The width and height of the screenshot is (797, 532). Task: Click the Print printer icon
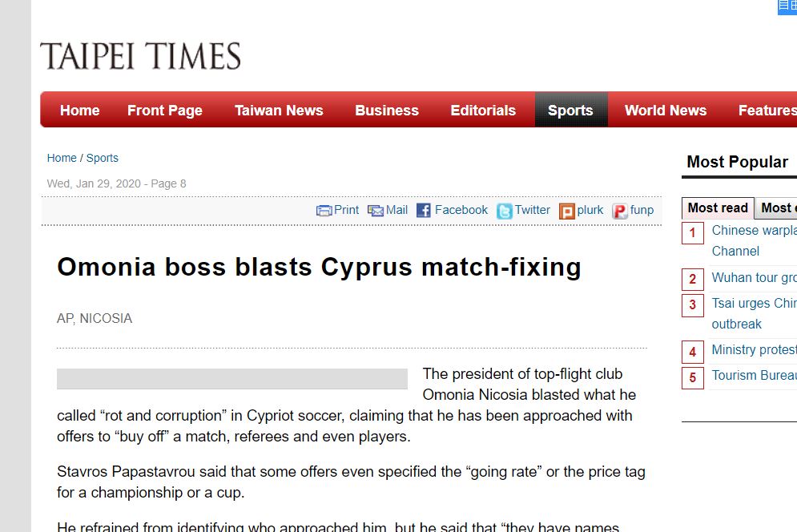tap(324, 211)
